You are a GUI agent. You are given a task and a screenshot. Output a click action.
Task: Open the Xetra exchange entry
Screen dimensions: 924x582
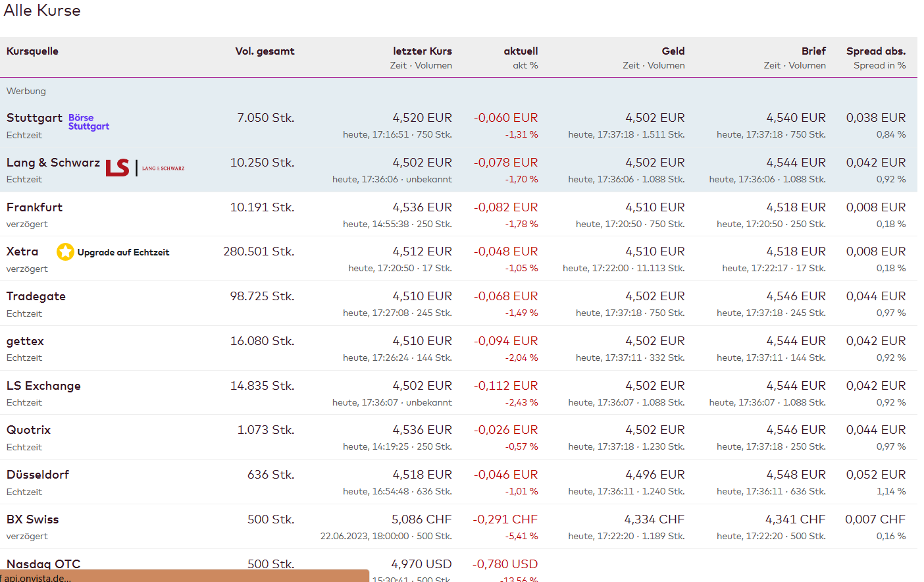coord(22,251)
